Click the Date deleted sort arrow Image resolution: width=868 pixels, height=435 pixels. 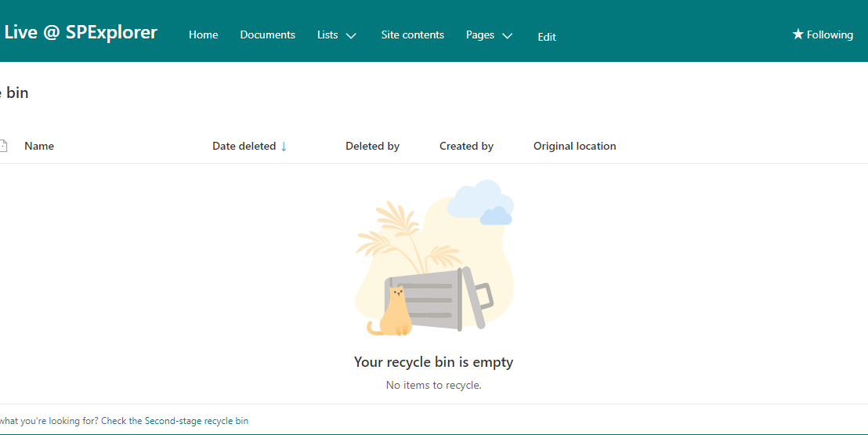pos(284,147)
